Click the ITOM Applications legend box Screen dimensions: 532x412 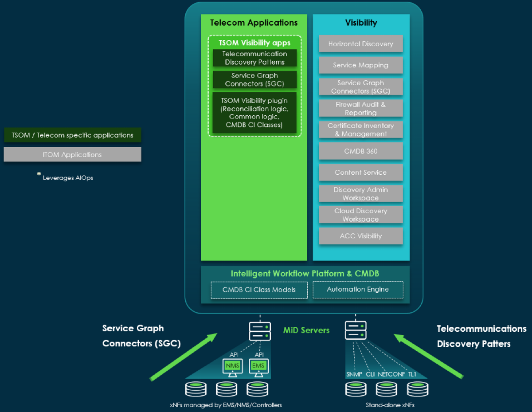(73, 155)
